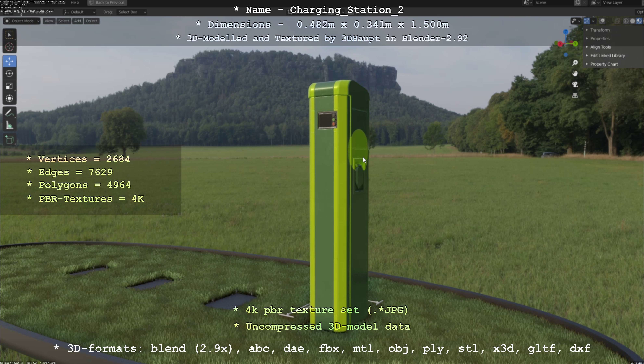Click the new scene copy icon

pyautogui.click(x=577, y=2)
